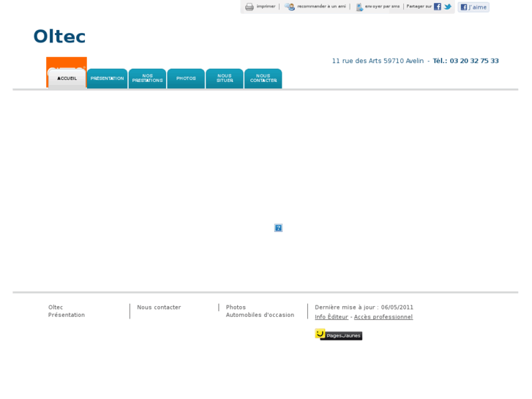Image resolution: width=532 pixels, height=399 pixels.
Task: Open the footer Photos link
Action: click(236, 307)
